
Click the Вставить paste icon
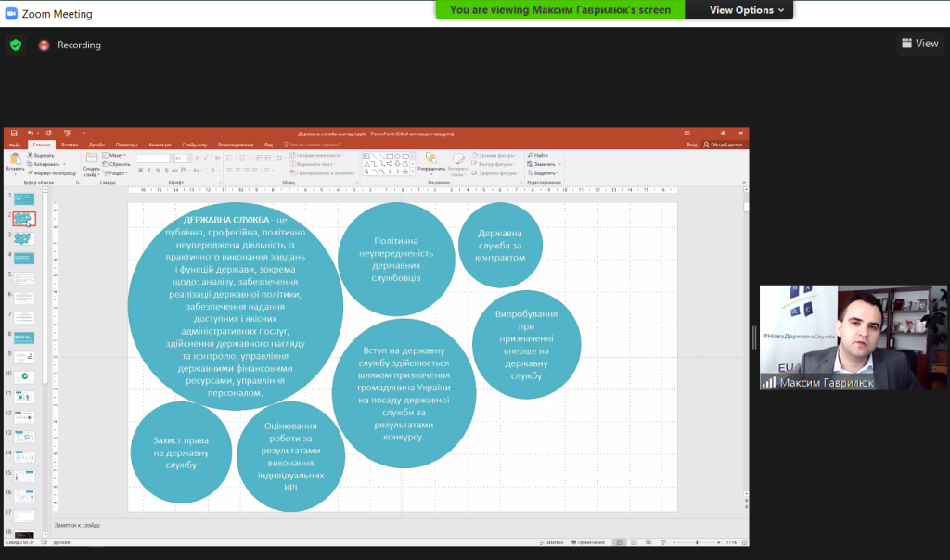(15, 161)
